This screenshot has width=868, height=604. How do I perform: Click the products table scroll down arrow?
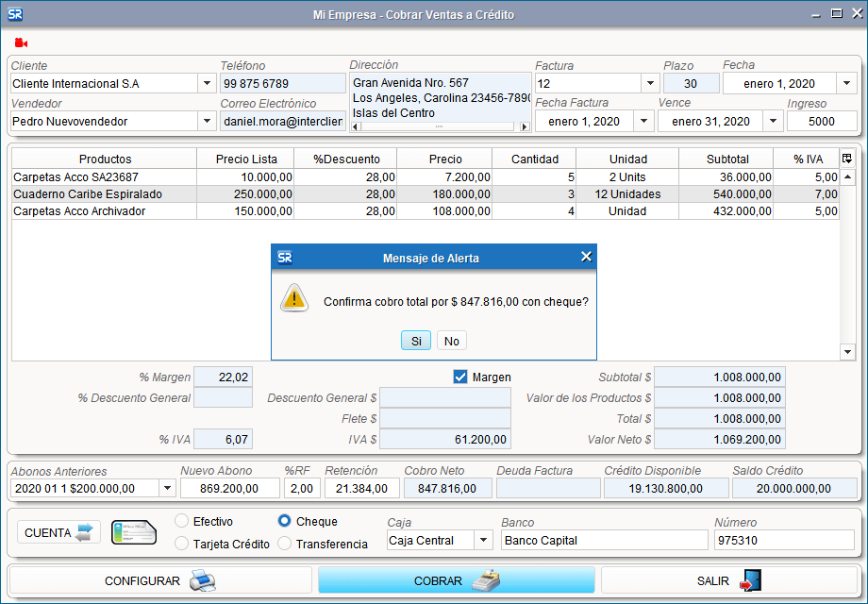[x=847, y=352]
